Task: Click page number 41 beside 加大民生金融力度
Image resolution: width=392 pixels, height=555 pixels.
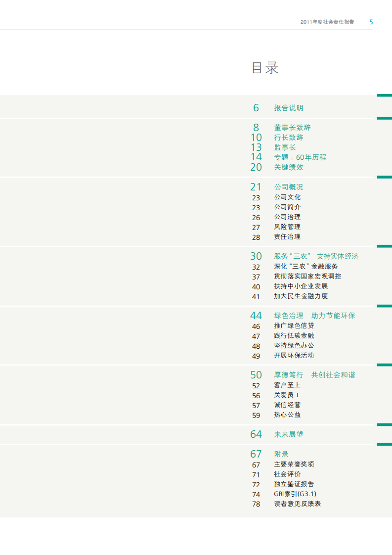Action: (256, 297)
